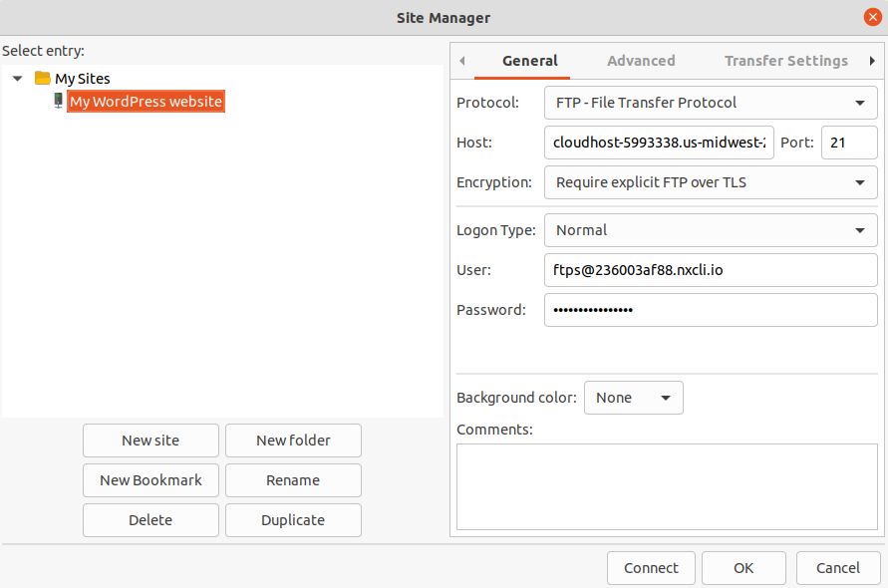Select the My WordPress website entry
This screenshot has width=888, height=588.
pyautogui.click(x=145, y=101)
